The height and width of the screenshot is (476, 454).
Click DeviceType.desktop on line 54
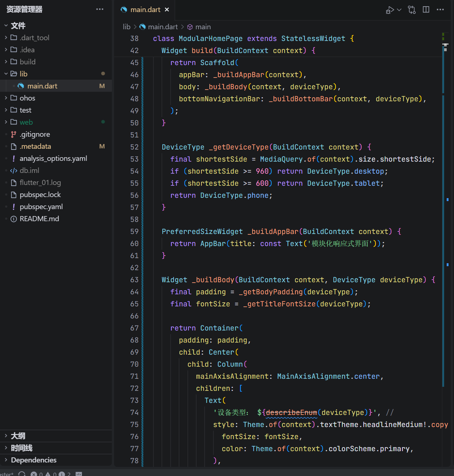tap(345, 171)
